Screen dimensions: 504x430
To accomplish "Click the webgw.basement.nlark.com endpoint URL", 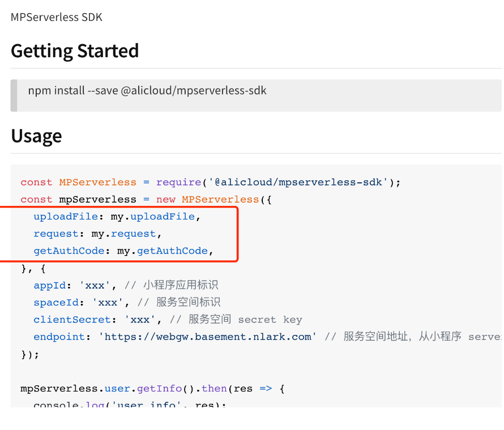I will (x=208, y=337).
